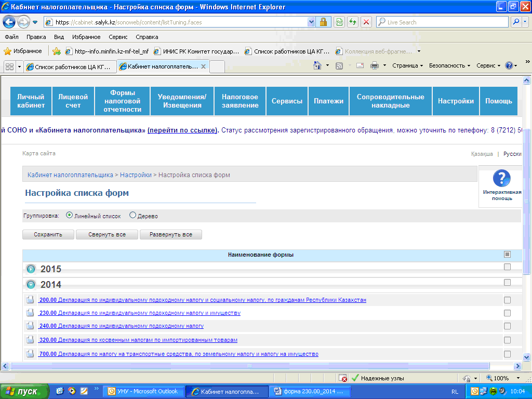The height and width of the screenshot is (399, 532).
Task: Open the Безопасность dropdown menu
Action: pyautogui.click(x=449, y=65)
